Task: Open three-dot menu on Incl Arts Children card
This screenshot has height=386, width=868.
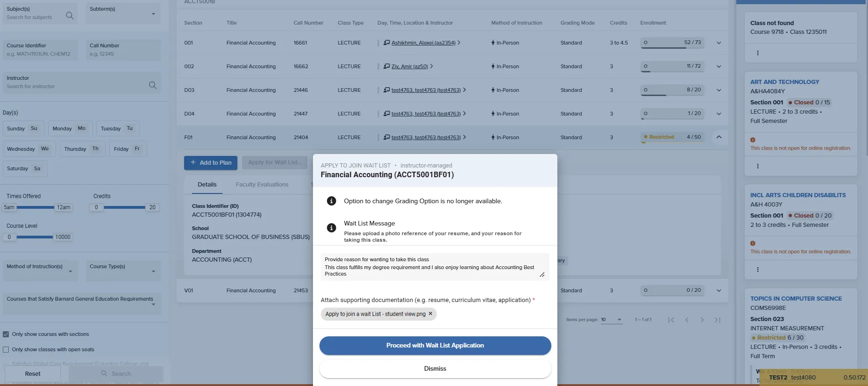Action: 758,270
